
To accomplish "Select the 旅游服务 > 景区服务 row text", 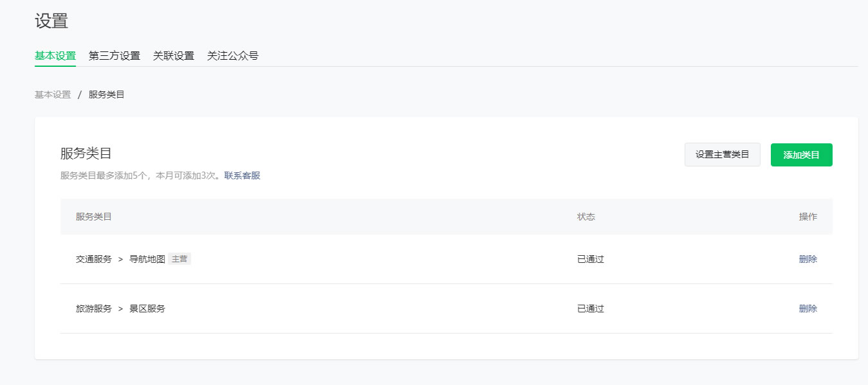I will coord(120,309).
